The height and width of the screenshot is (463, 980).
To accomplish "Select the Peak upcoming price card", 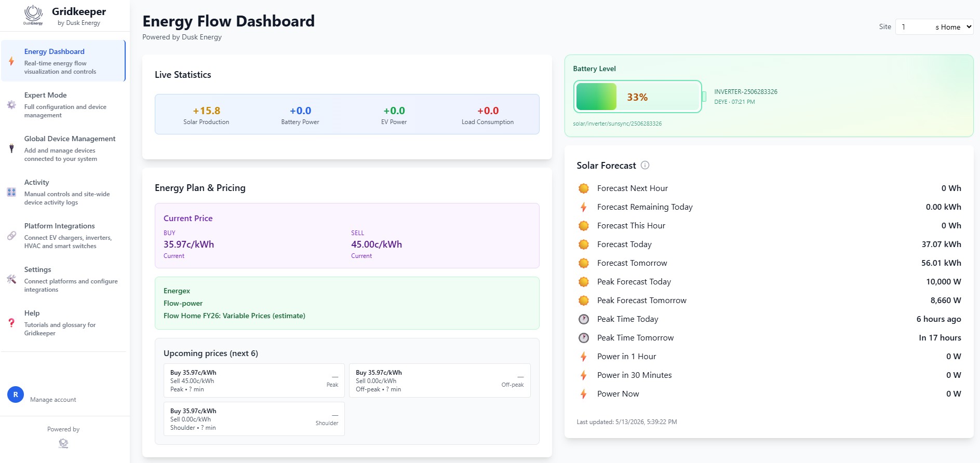I will tap(254, 380).
